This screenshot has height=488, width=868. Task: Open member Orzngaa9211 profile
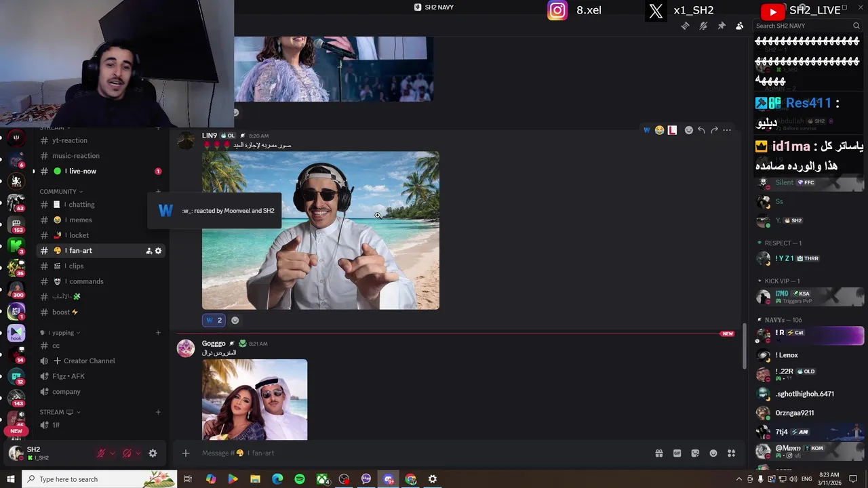pyautogui.click(x=810, y=413)
